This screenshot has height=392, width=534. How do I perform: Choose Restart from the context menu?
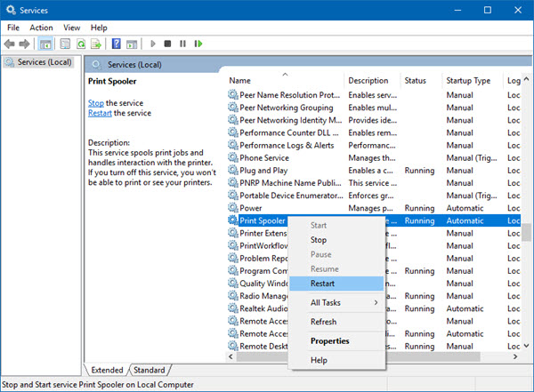323,283
